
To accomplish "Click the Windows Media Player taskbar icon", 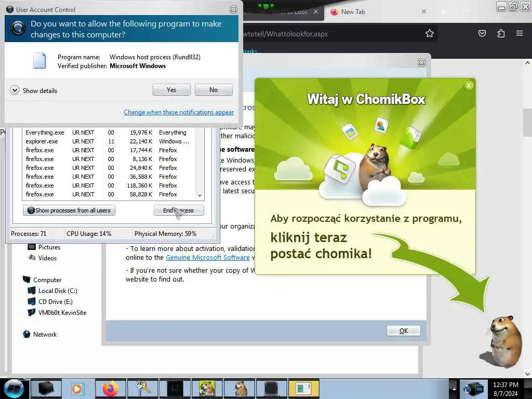I will click(78, 389).
